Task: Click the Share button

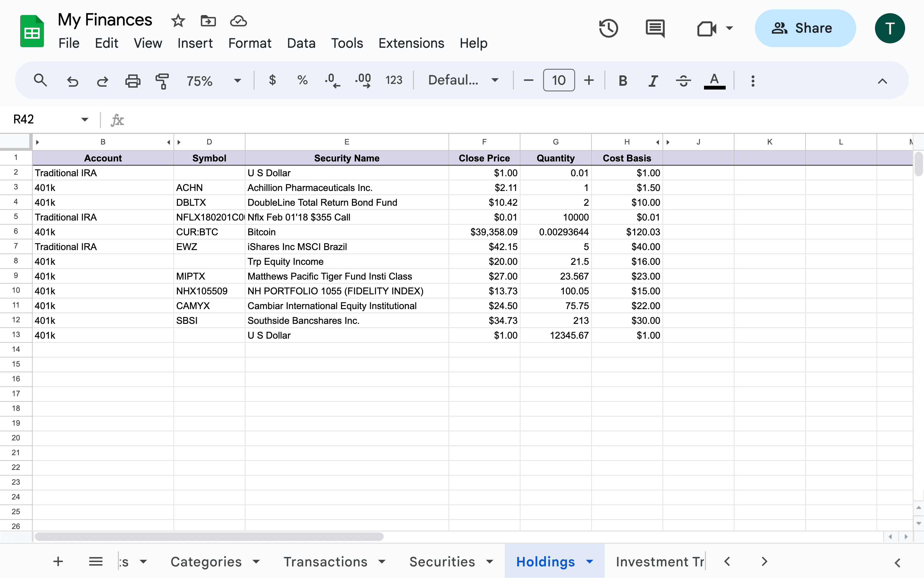Action: click(x=805, y=28)
